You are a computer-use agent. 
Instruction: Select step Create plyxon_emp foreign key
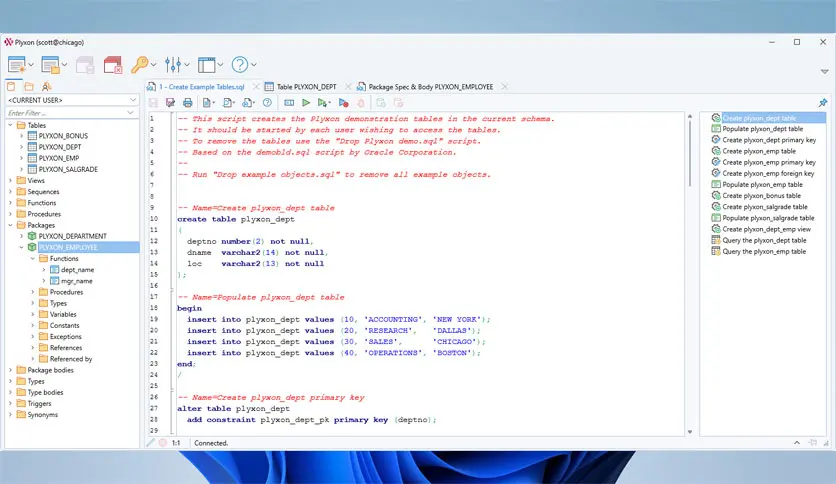[768, 173]
